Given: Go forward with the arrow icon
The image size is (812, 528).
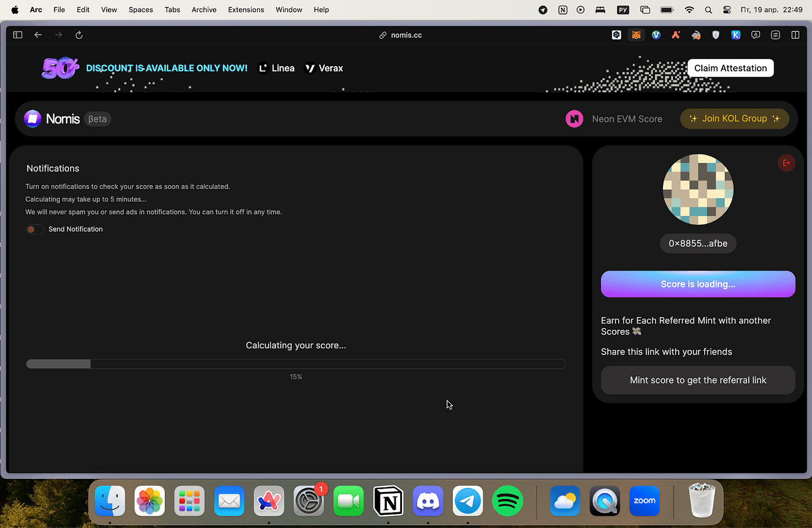Looking at the screenshot, I should point(59,35).
